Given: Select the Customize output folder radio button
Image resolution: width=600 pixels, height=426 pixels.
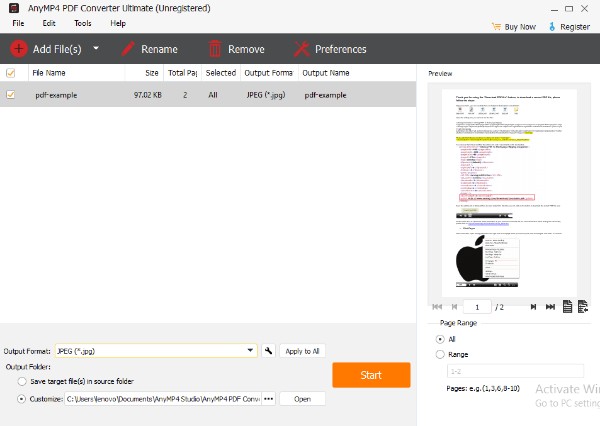Looking at the screenshot, I should 21,399.
